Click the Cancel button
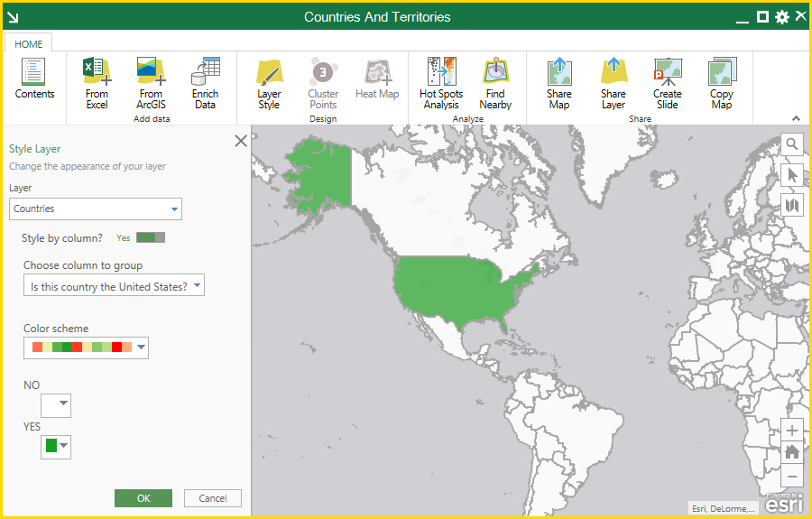The height and width of the screenshot is (519, 812). point(213,498)
